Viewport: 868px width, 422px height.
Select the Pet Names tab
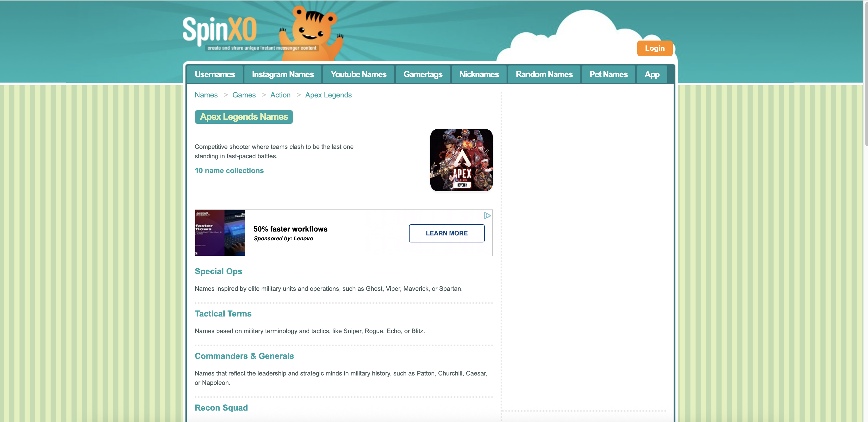pos(608,74)
